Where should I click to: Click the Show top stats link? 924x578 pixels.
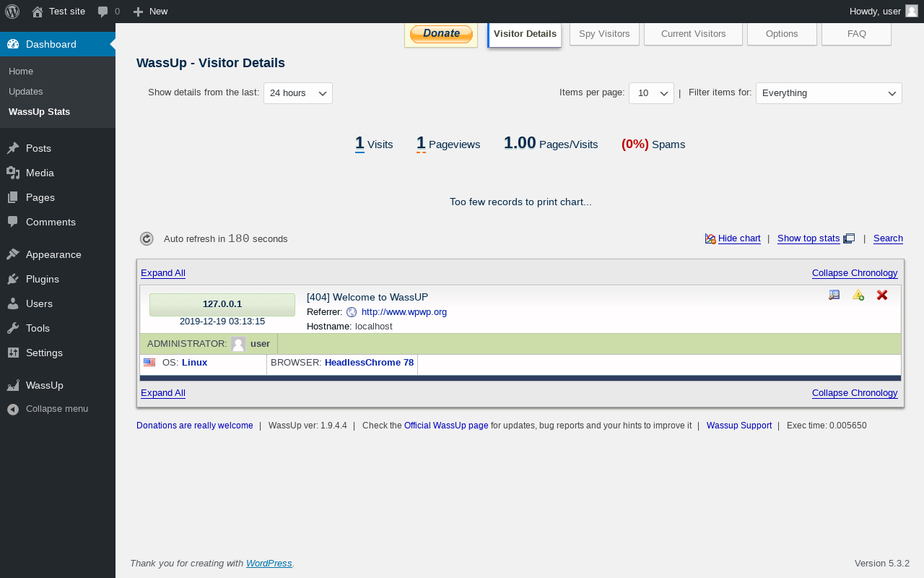(808, 238)
